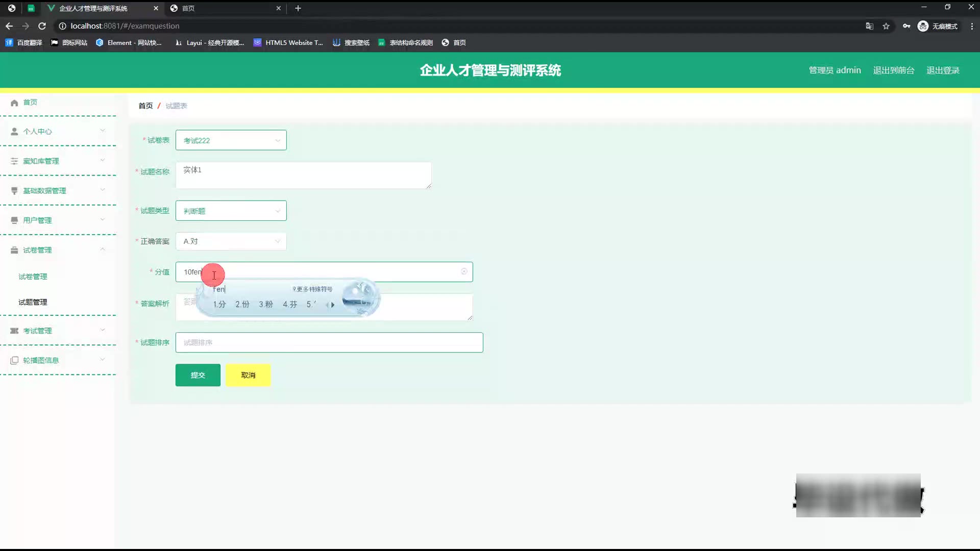
Task: Open the 搜索壁纸 bookmark
Action: [351, 43]
